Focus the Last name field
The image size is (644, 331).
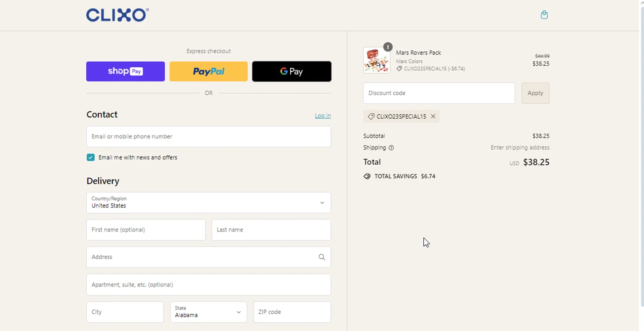click(271, 230)
